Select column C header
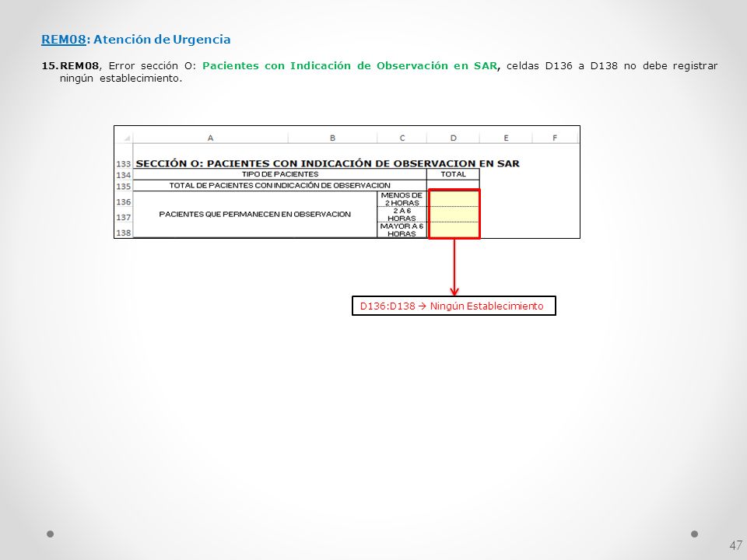This screenshot has height=560, width=747. (x=402, y=138)
